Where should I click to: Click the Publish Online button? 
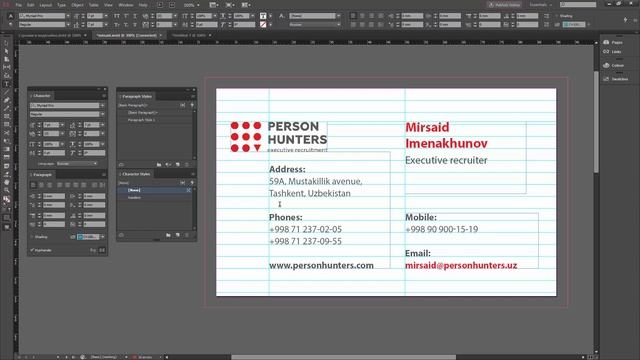(x=505, y=5)
